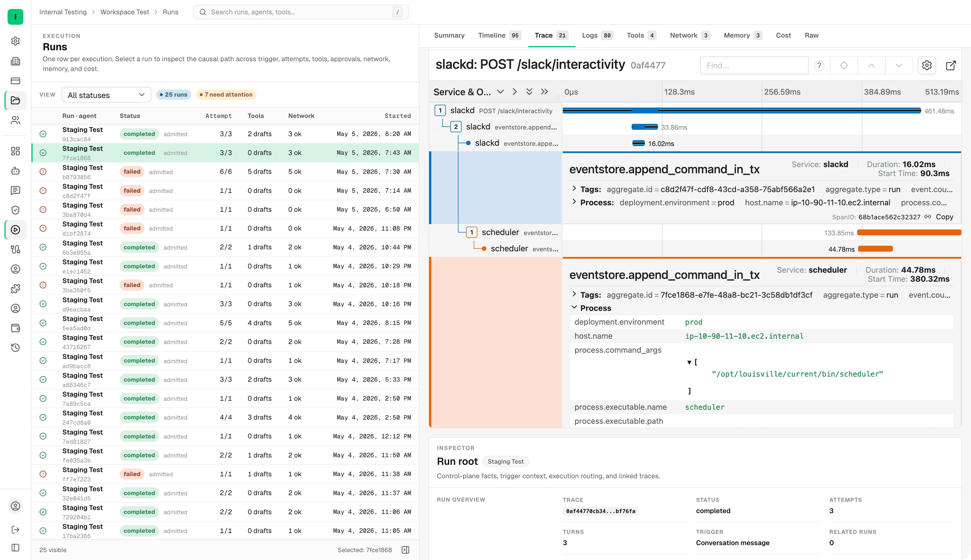Open the play circle runs icon in sidebar
971x560 pixels.
pos(15,230)
